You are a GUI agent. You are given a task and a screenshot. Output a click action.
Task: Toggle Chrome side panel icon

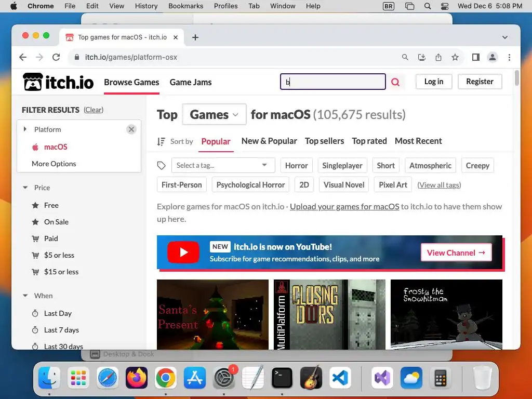[476, 57]
